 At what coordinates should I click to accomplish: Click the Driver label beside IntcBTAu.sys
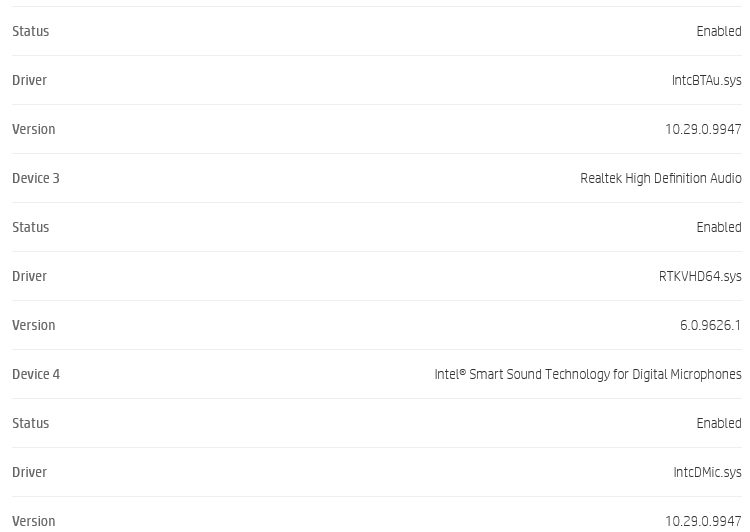click(29, 80)
